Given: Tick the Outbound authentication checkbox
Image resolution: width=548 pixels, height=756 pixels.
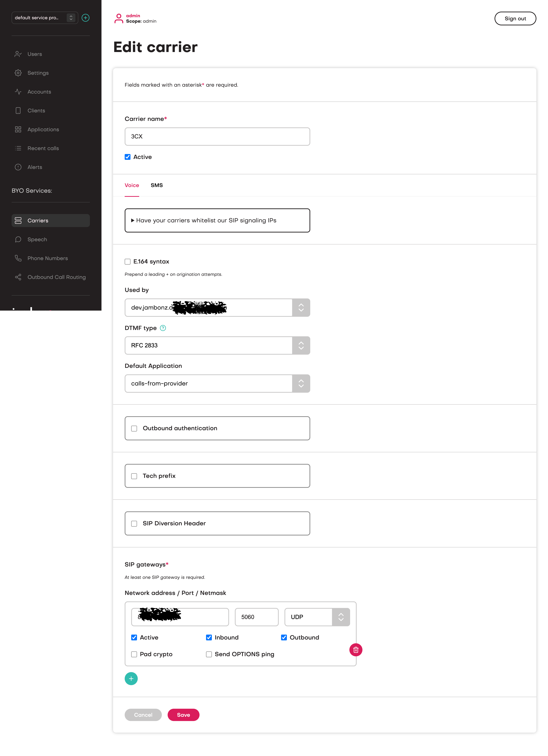Looking at the screenshot, I should click(134, 428).
